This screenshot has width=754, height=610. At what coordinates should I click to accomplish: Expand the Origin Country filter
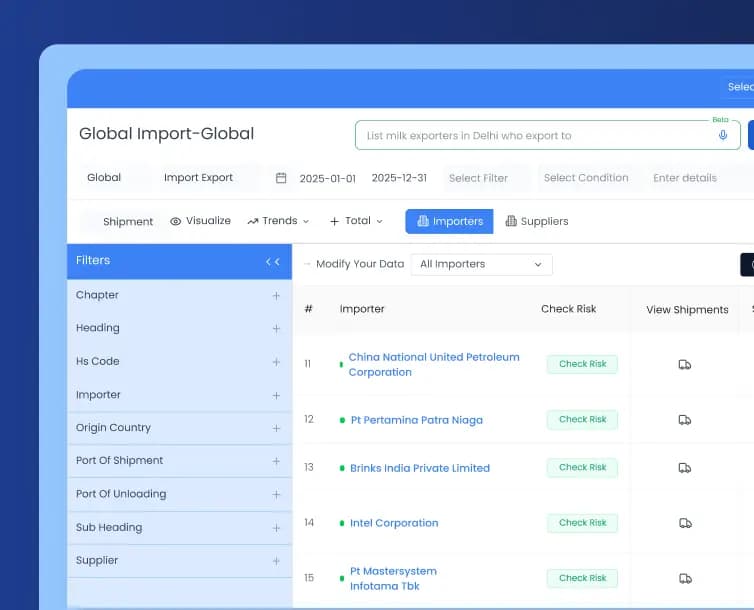[x=276, y=428]
